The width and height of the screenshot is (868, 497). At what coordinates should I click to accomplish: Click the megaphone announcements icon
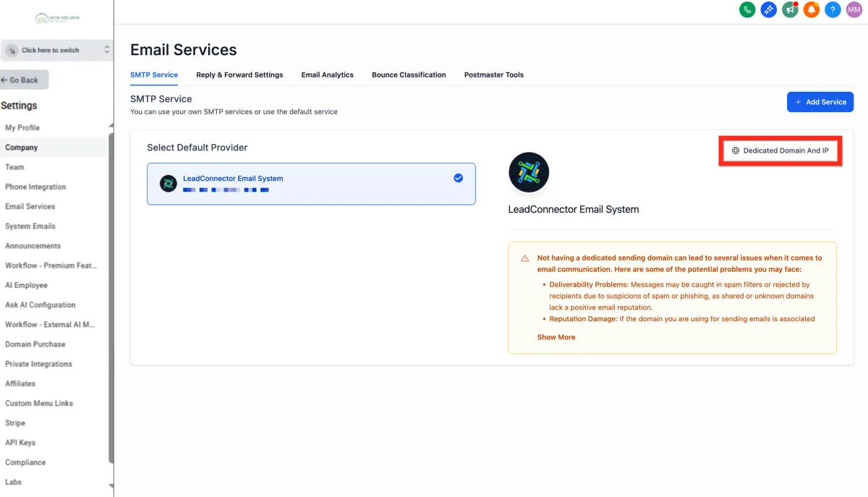click(x=790, y=10)
